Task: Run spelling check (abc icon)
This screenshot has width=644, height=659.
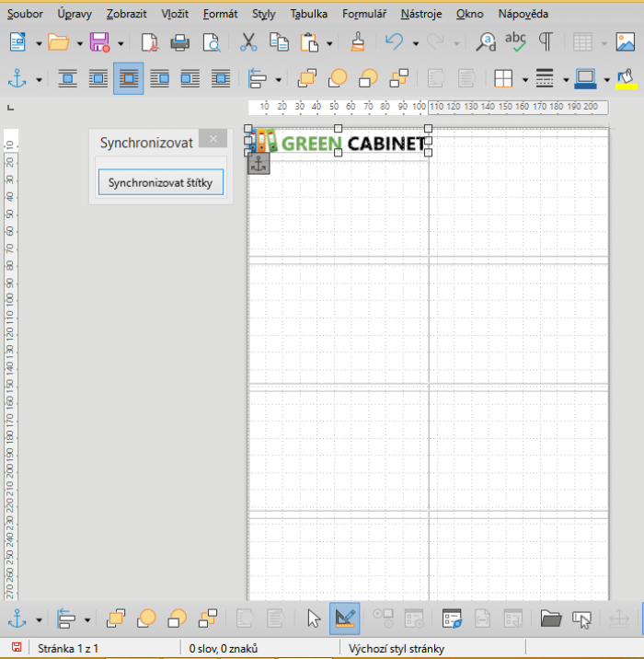Action: pyautogui.click(x=515, y=42)
